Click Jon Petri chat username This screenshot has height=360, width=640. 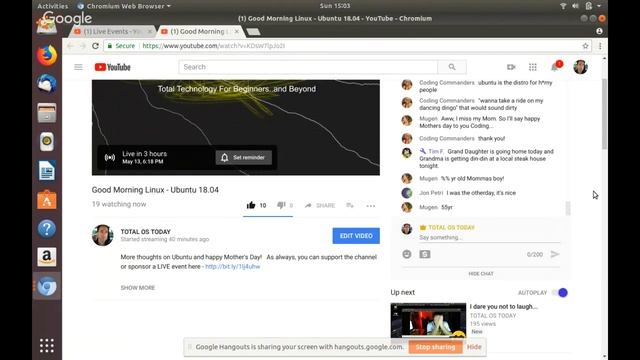(431, 193)
